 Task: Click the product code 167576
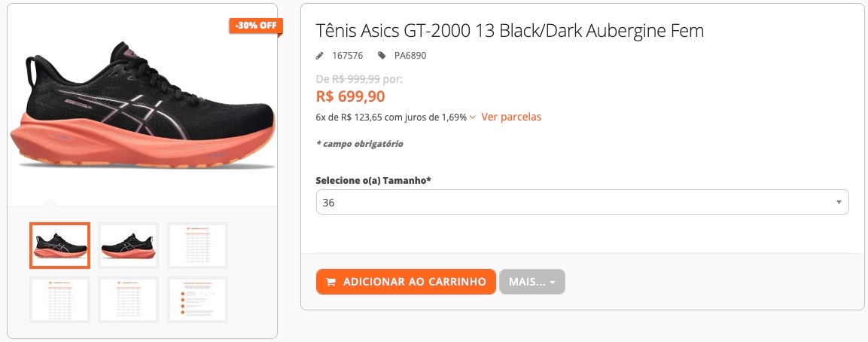tap(347, 55)
